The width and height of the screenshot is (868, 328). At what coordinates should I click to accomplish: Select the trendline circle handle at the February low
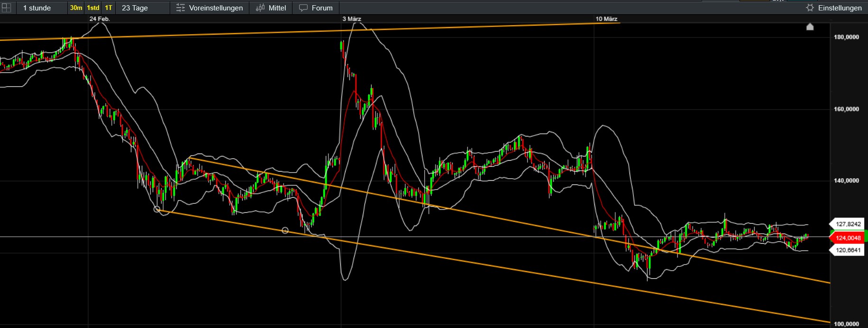pos(157,209)
